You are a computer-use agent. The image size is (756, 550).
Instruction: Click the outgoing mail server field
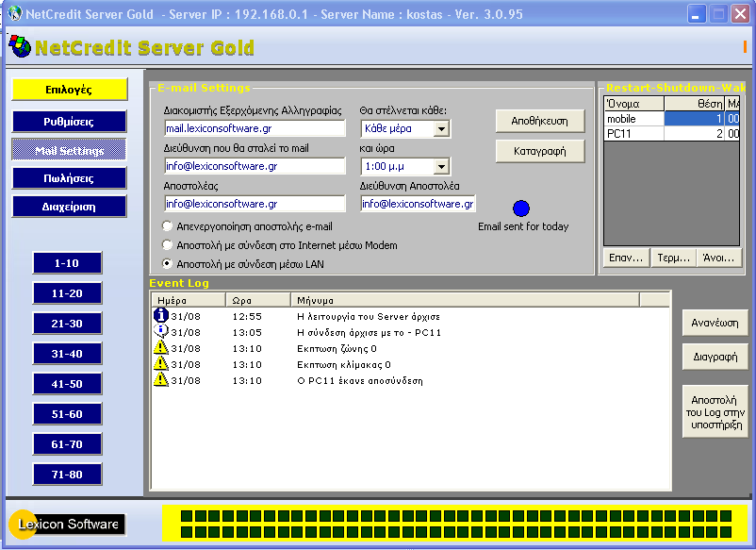tap(255, 128)
